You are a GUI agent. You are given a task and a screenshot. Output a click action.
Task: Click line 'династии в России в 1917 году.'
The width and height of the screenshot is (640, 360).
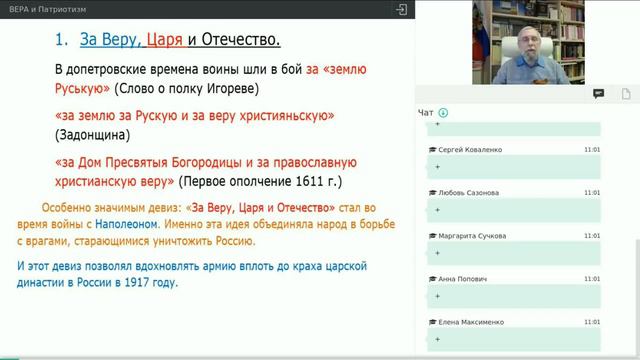[98, 282]
